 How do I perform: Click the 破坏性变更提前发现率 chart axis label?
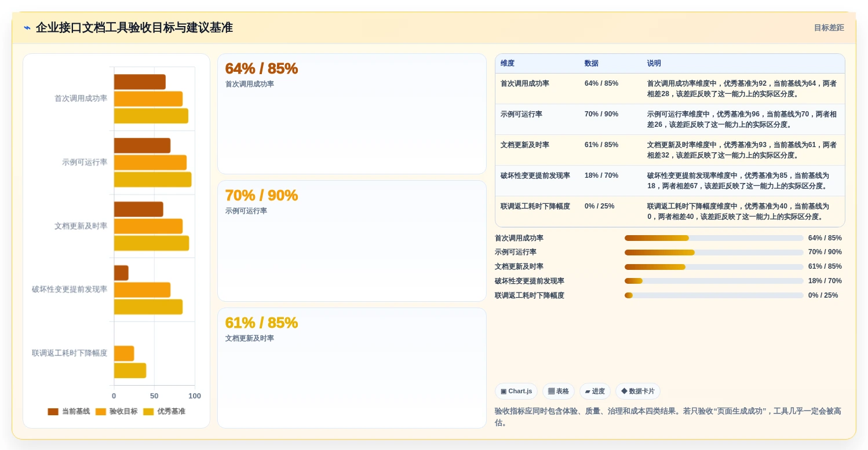(x=70, y=290)
